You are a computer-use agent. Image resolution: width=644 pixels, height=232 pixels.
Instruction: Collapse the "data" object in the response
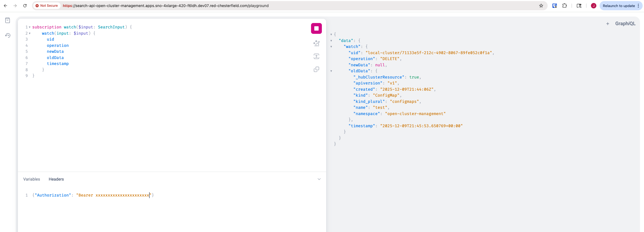tap(331, 41)
